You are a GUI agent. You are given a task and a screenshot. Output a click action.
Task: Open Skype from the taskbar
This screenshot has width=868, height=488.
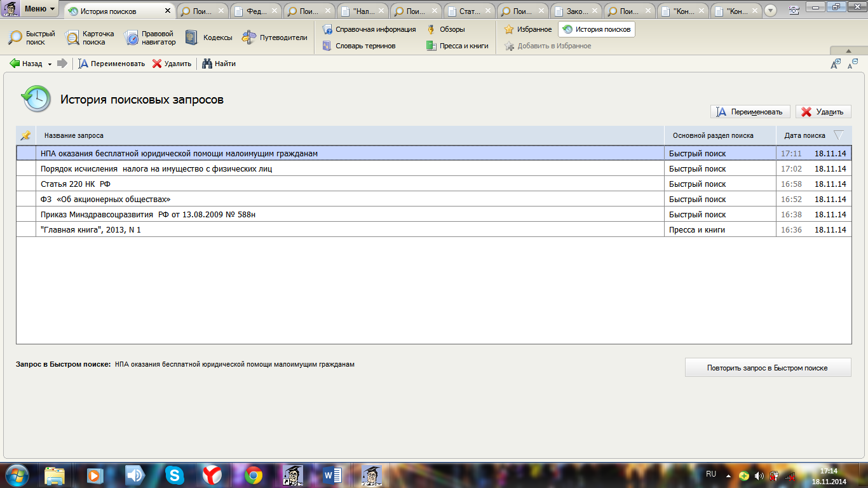coord(174,475)
